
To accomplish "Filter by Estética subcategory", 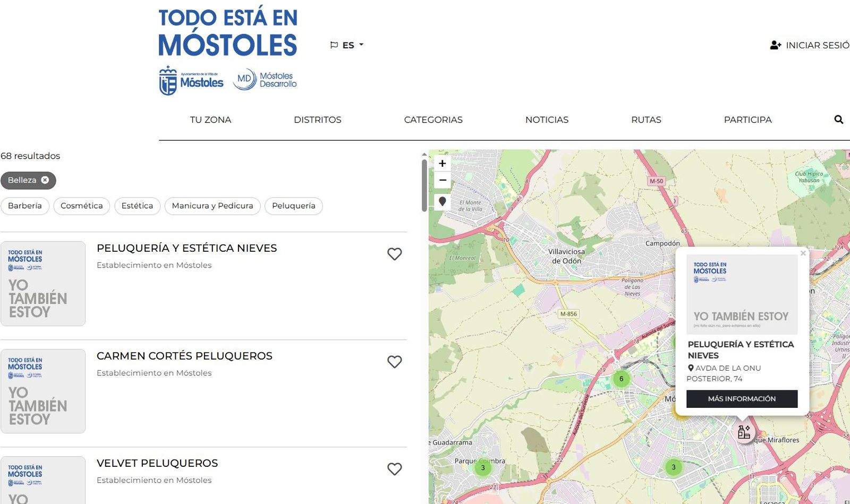I will click(137, 206).
